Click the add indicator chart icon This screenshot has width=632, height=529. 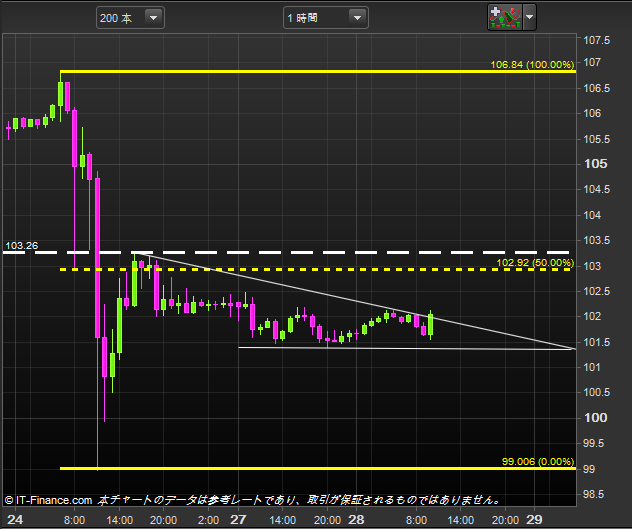[x=505, y=17]
